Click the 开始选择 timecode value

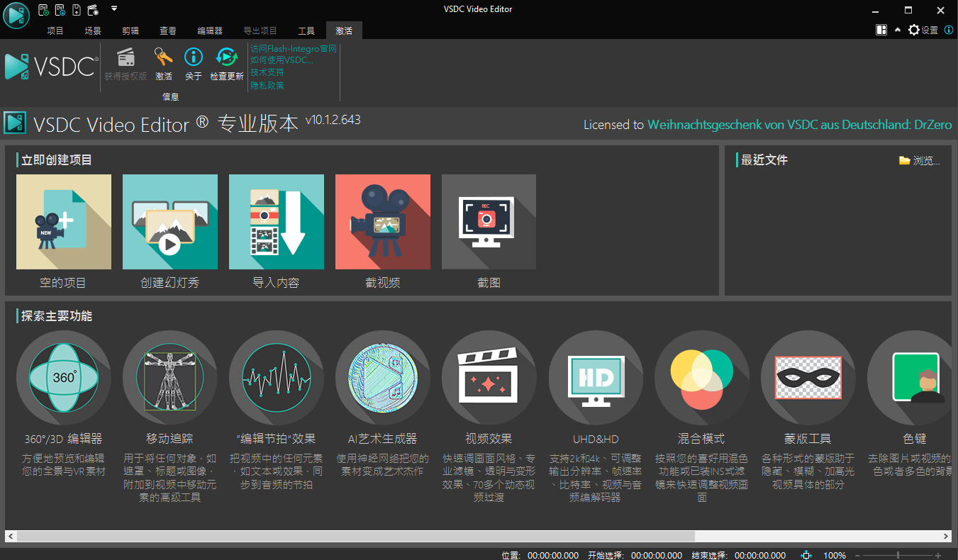(657, 555)
